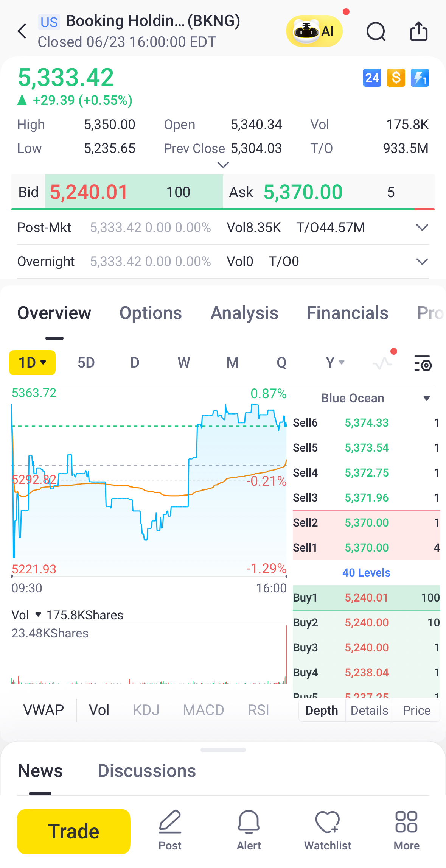Open the Discussions tab
Image resolution: width=446 pixels, height=868 pixels.
(x=147, y=771)
